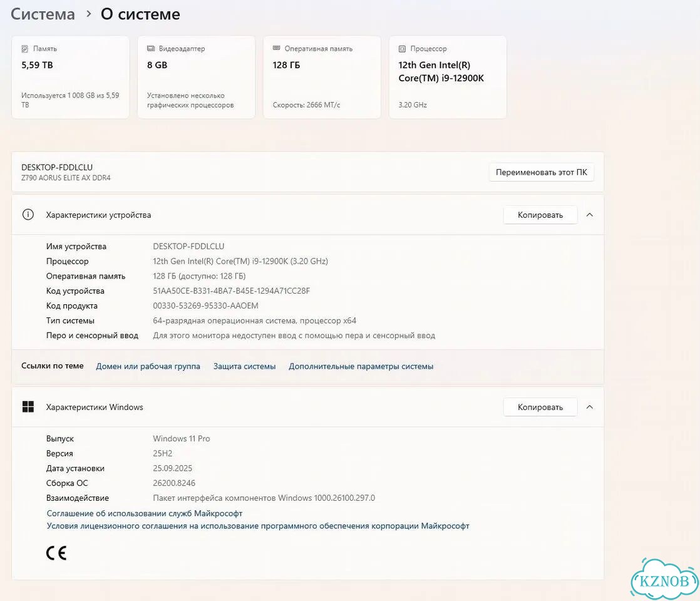Click the Windows logo beside Характеристики Windows
The height and width of the screenshot is (601, 700).
(x=28, y=407)
